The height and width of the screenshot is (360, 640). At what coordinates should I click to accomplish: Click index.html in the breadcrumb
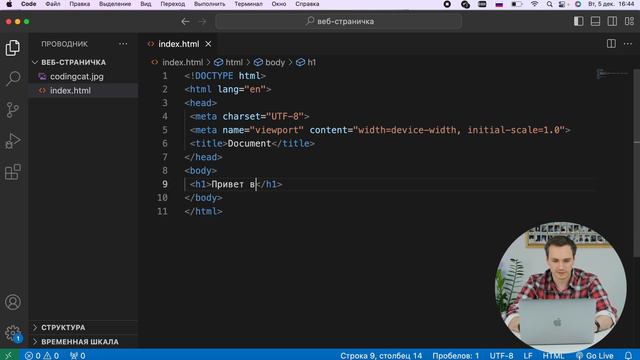(x=182, y=62)
